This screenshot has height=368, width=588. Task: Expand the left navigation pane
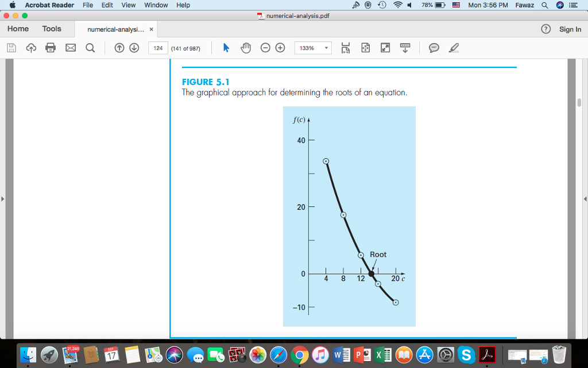(3, 200)
